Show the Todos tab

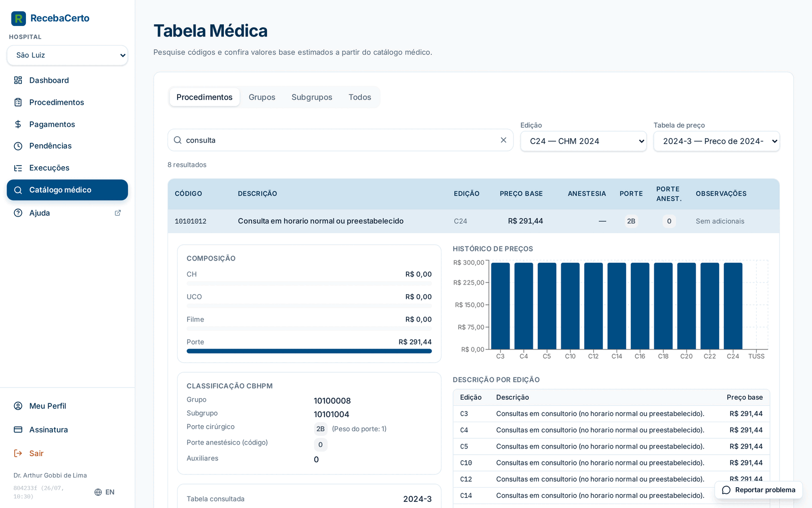pyautogui.click(x=360, y=97)
